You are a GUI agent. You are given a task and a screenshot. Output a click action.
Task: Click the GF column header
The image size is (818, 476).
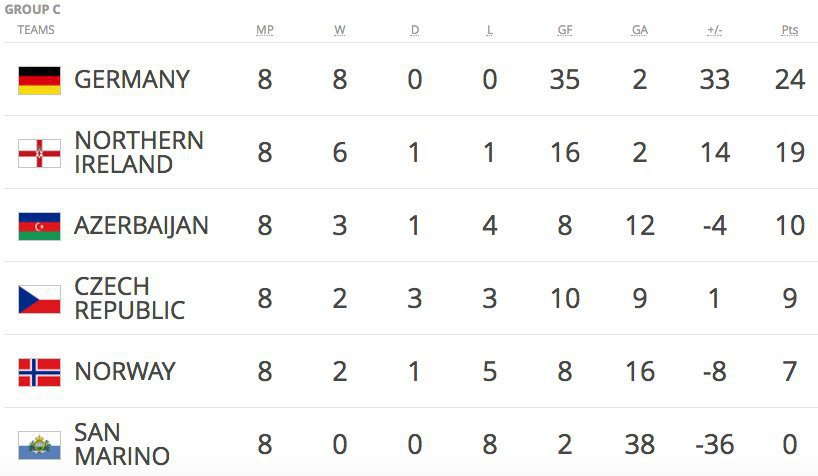tap(565, 30)
